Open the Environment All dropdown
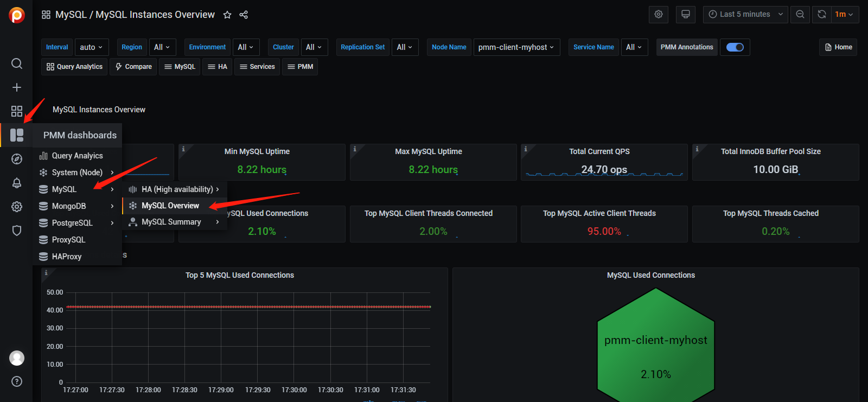Viewport: 868px width, 402px height. (246, 47)
